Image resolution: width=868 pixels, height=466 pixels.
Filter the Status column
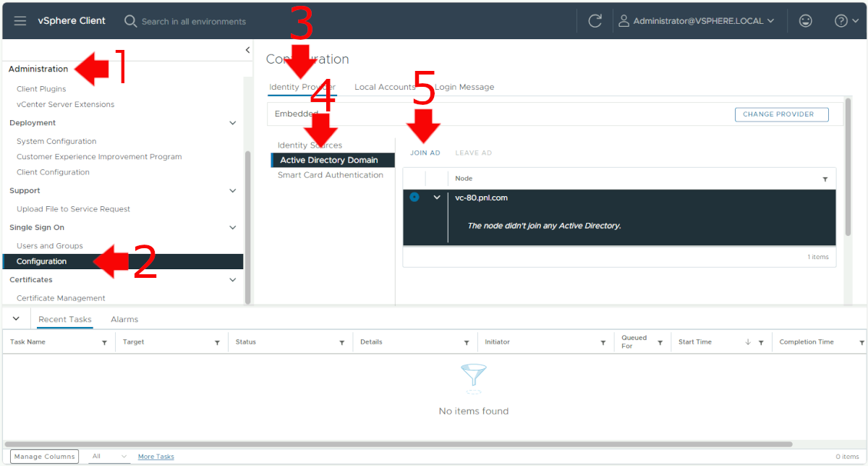(342, 342)
